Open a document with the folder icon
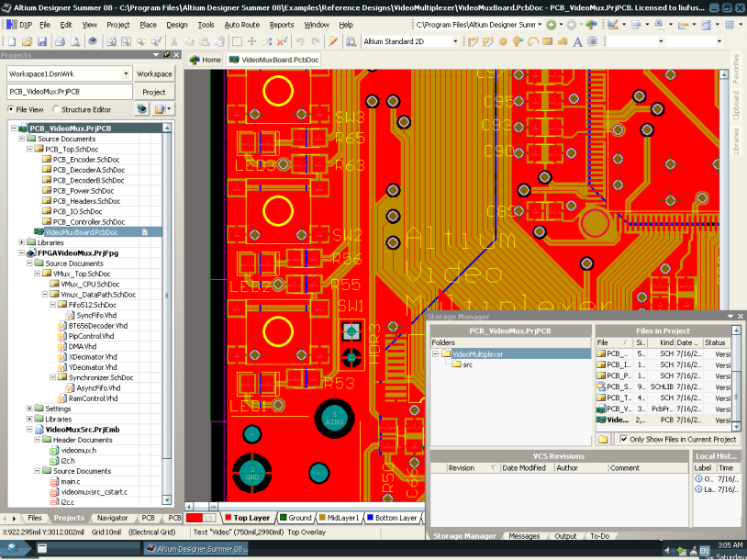Viewport: 747px width, 560px height. [27, 42]
